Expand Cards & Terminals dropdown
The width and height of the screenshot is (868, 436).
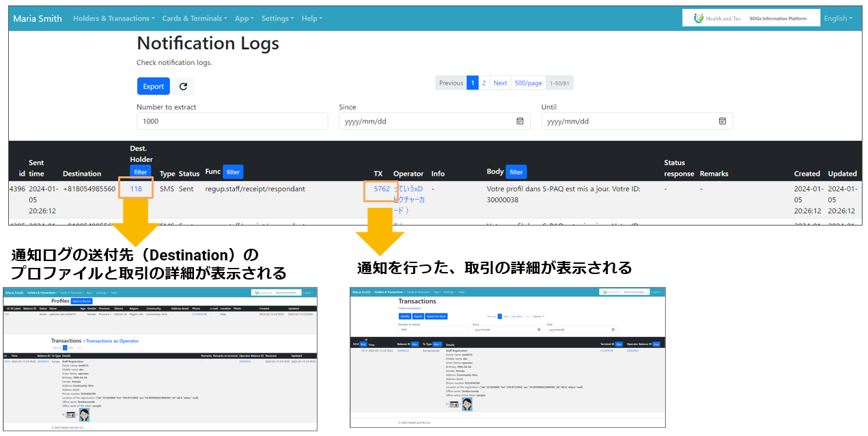195,18
